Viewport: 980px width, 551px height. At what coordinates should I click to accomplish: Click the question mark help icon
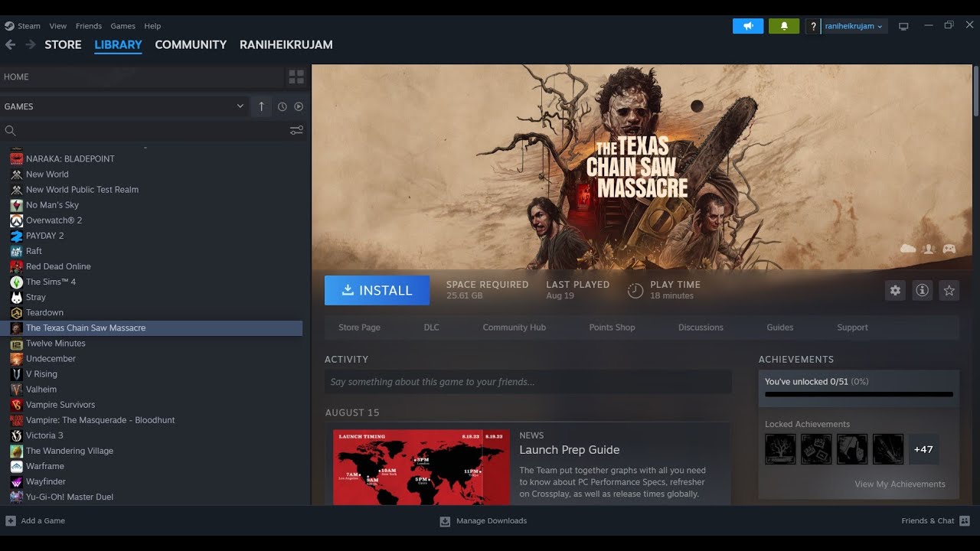pyautogui.click(x=813, y=26)
